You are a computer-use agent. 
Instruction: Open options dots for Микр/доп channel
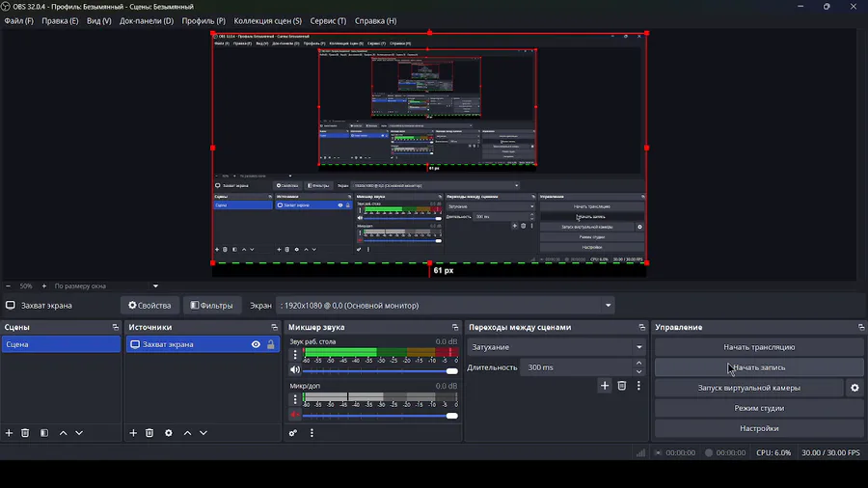pyautogui.click(x=295, y=398)
